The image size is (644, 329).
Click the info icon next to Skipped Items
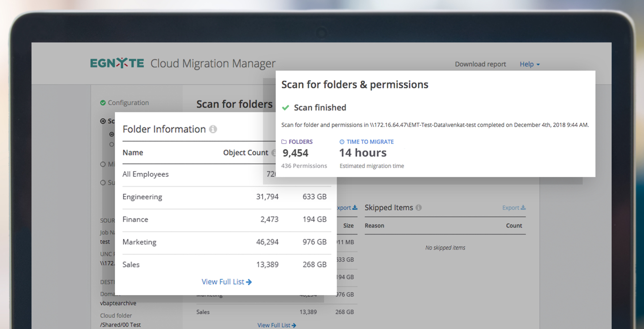coord(419,208)
